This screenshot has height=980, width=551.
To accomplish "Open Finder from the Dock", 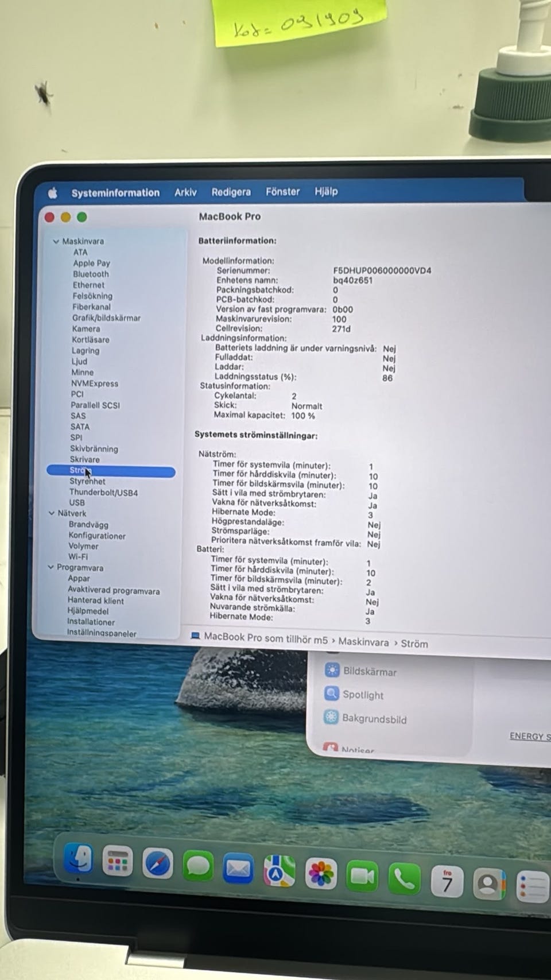I will [77, 858].
